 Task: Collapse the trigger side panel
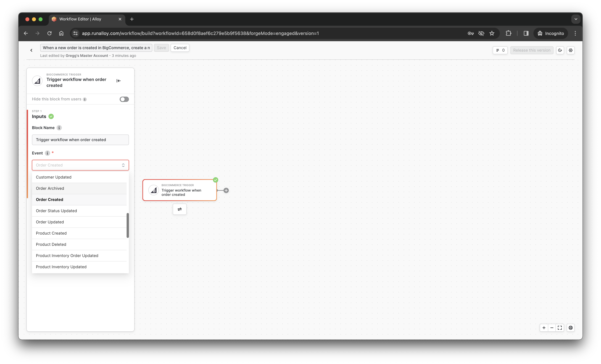click(x=119, y=81)
